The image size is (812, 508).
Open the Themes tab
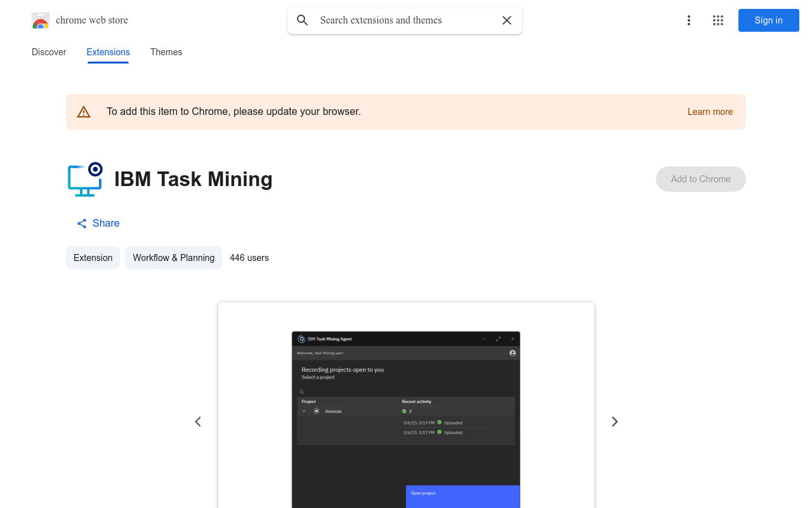(x=166, y=52)
